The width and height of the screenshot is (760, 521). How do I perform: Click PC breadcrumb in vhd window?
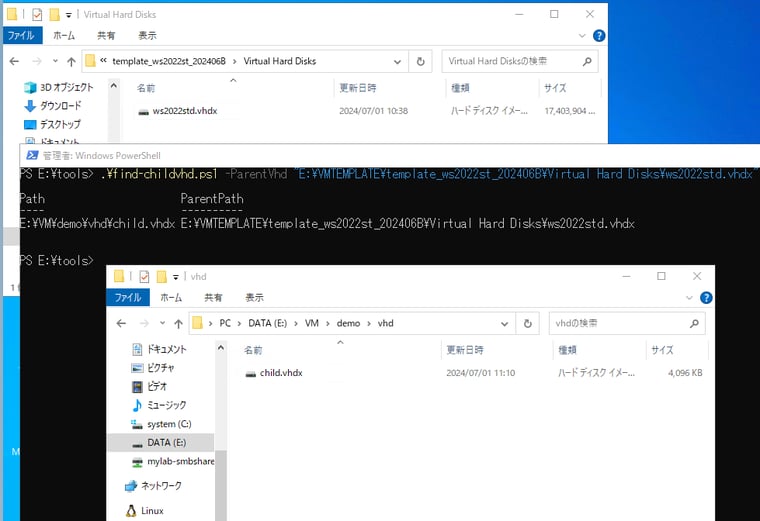pyautogui.click(x=225, y=323)
